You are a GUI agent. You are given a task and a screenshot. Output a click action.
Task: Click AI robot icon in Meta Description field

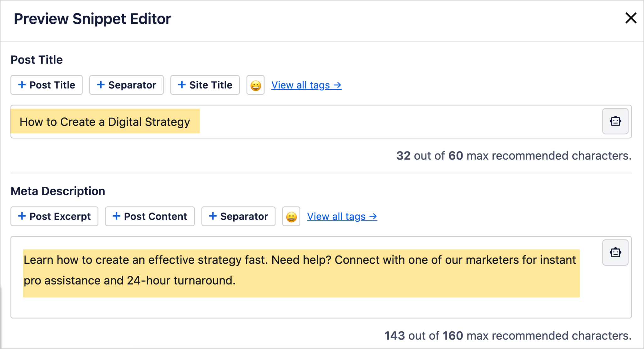pos(615,252)
